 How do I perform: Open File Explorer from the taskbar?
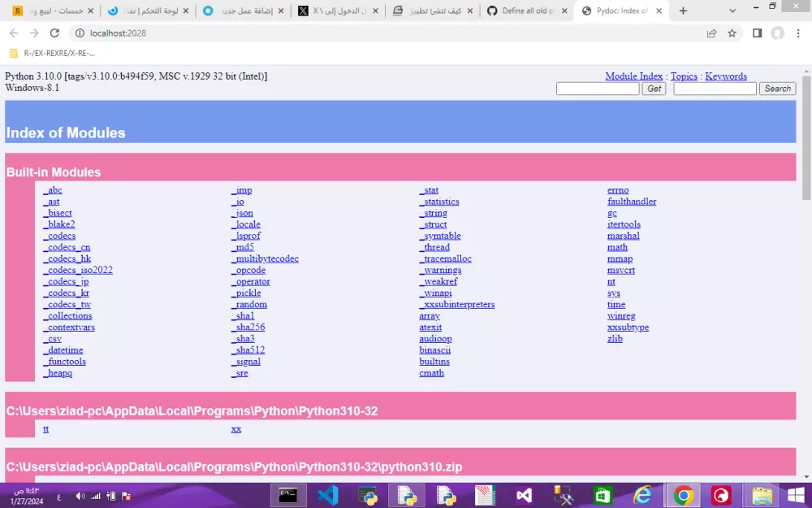coord(762,496)
